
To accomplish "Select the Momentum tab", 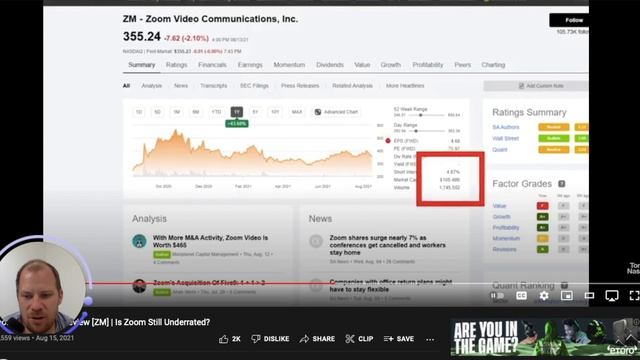I will pyautogui.click(x=289, y=65).
